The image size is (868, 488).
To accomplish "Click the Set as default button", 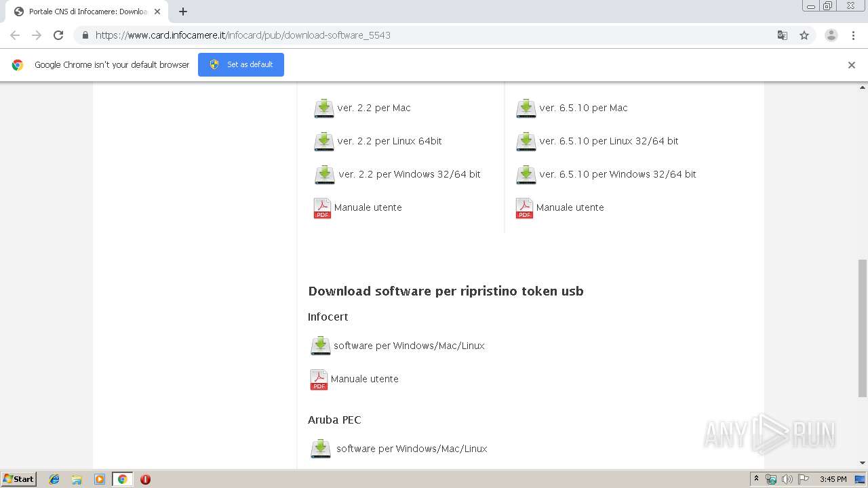I will pos(241,64).
